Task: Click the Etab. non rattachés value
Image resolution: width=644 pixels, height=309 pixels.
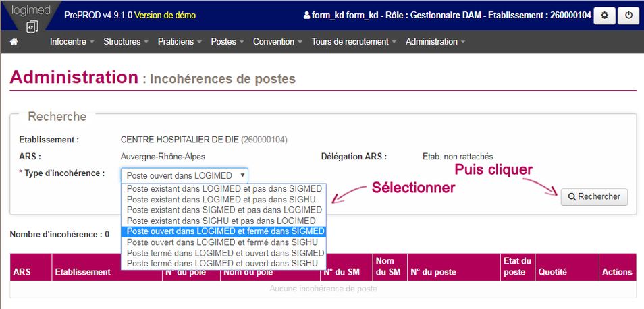Action: 458,157
